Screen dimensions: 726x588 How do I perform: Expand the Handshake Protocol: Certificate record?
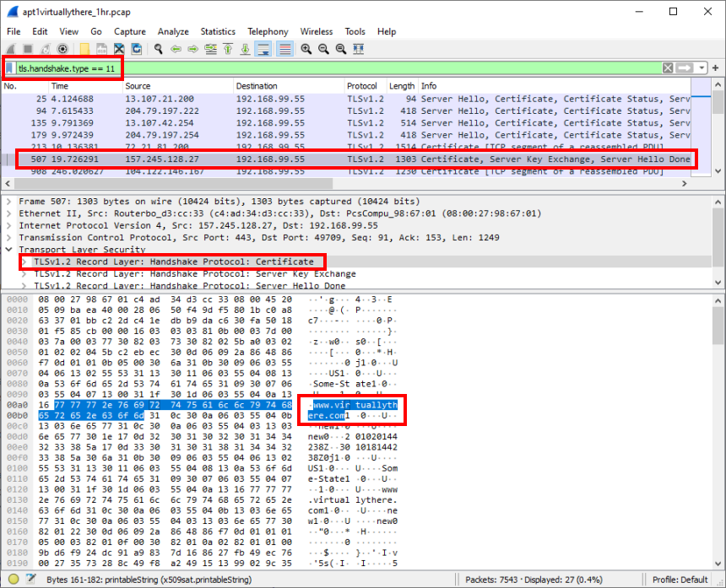pyautogui.click(x=24, y=262)
